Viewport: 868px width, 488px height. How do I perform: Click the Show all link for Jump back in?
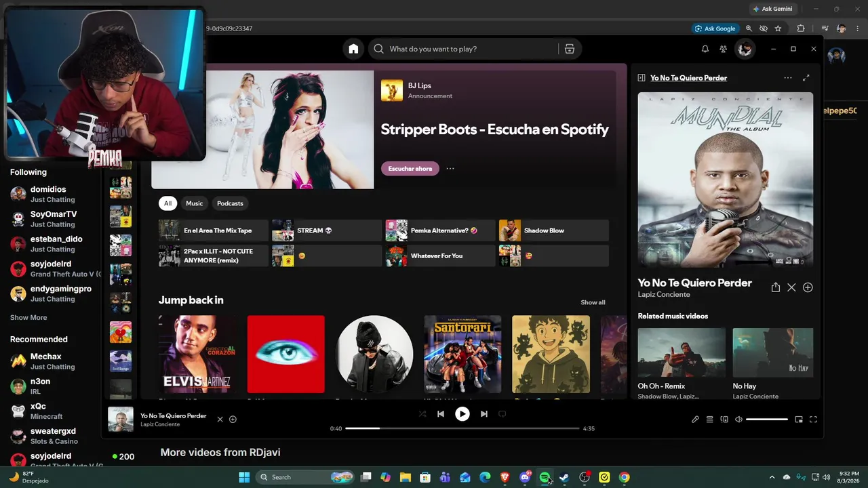(593, 302)
